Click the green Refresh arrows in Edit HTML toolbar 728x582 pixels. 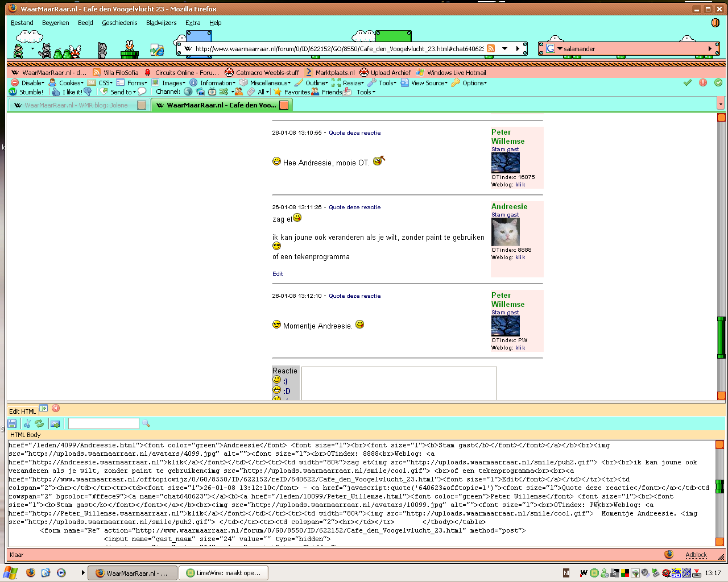pos(39,423)
